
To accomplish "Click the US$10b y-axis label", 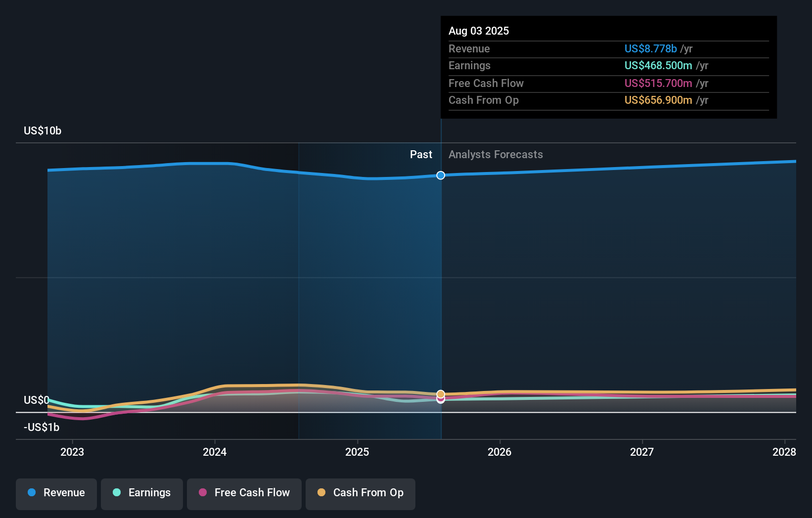I will pyautogui.click(x=43, y=131).
